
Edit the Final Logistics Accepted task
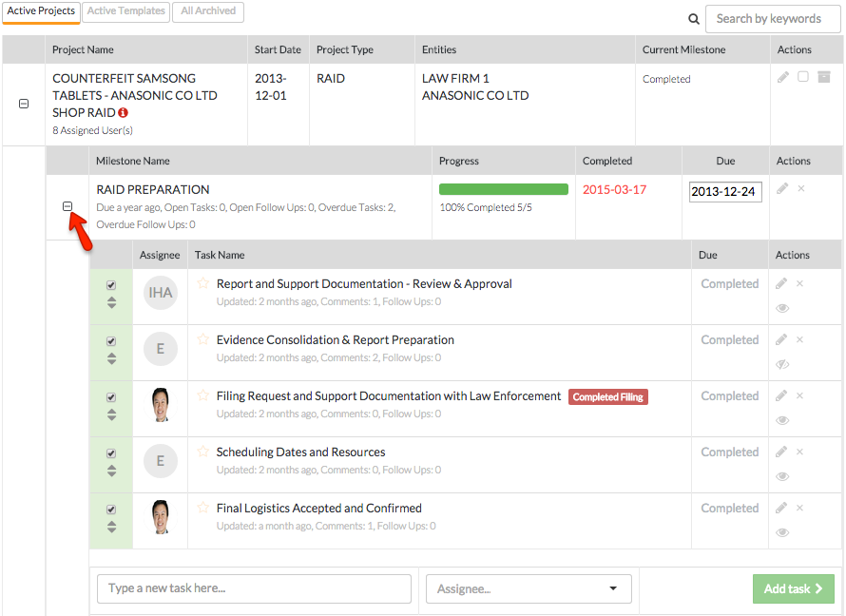pos(781,508)
